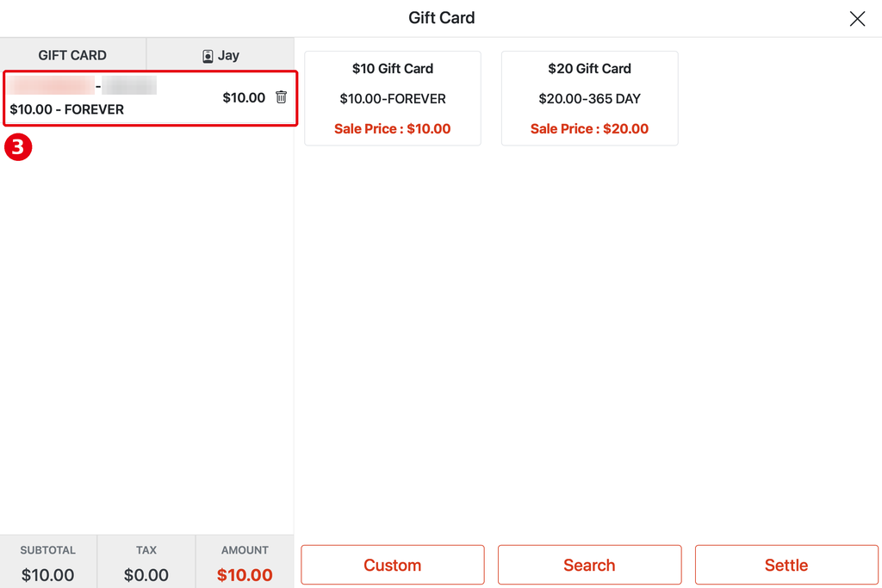Click the customer icon next to Jay
882x588 pixels.
(x=208, y=56)
